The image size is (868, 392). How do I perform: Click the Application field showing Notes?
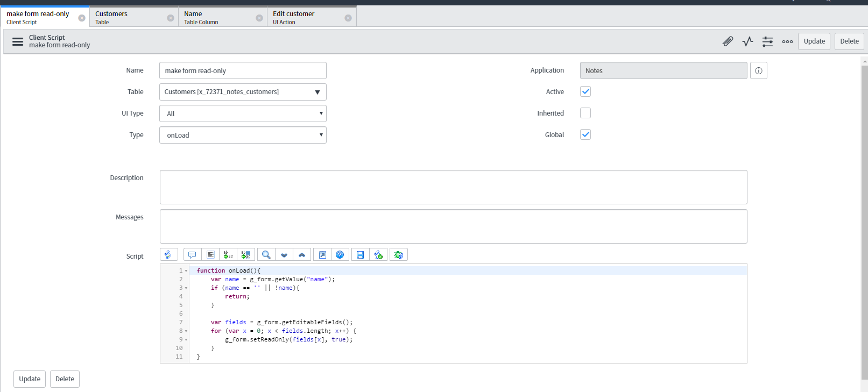pos(664,70)
